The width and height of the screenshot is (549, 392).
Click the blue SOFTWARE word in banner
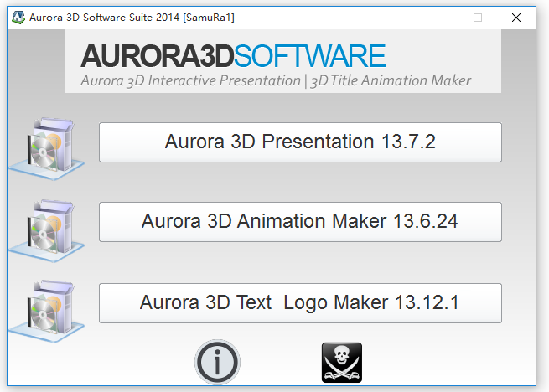309,57
